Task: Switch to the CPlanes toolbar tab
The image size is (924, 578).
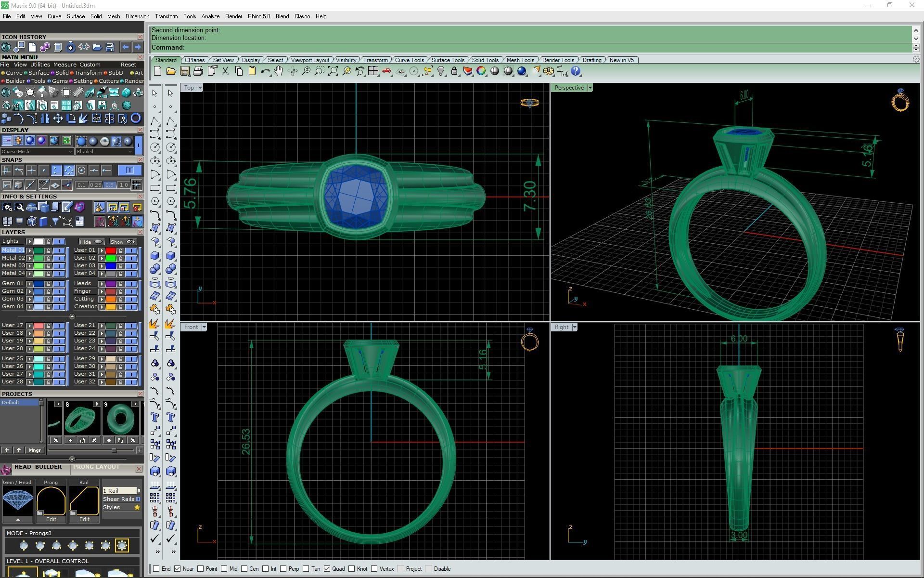Action: point(195,60)
